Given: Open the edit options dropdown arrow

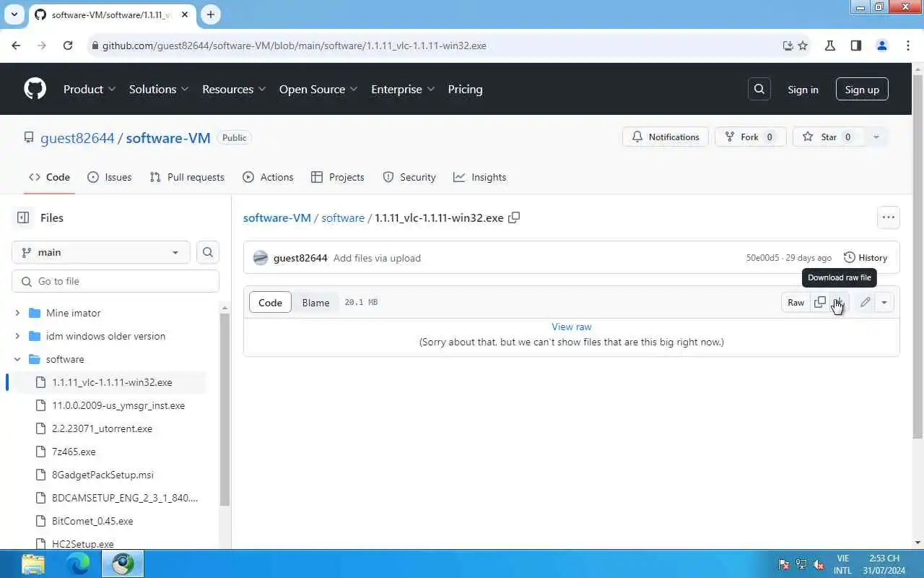Looking at the screenshot, I should (x=884, y=302).
